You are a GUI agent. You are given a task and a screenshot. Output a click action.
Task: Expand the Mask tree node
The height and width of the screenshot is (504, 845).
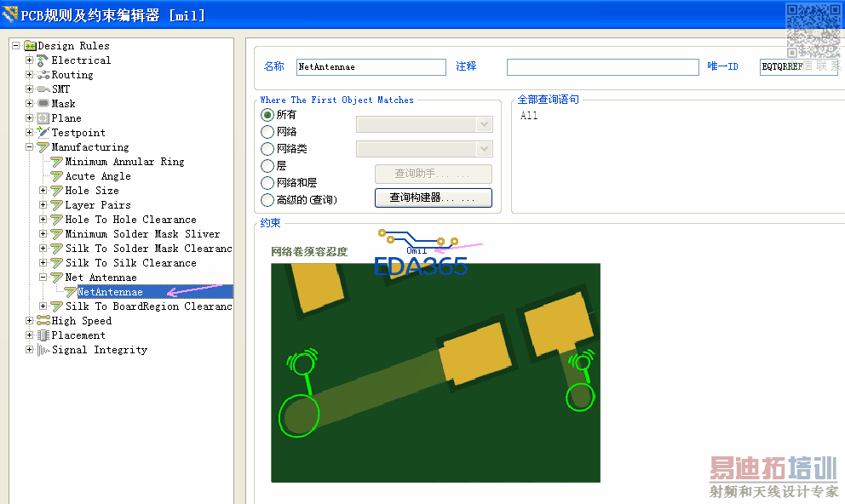click(x=30, y=103)
